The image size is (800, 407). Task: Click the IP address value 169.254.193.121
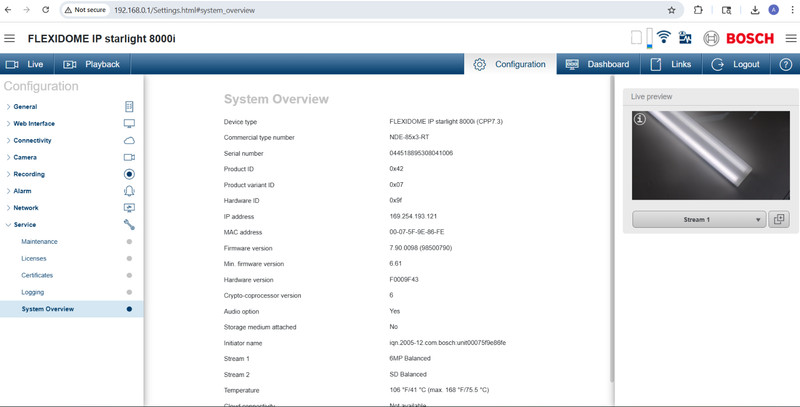[x=413, y=216]
